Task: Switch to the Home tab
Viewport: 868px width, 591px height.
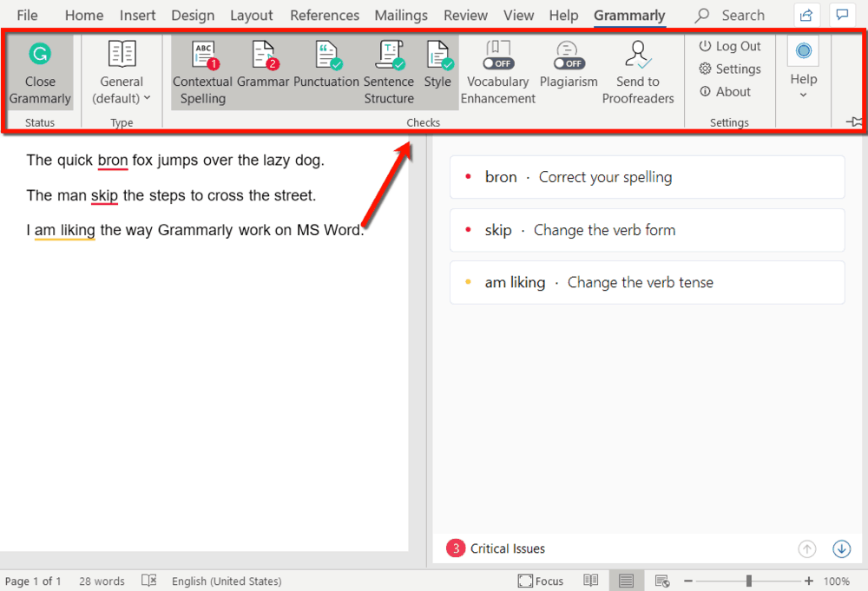Action: point(84,16)
